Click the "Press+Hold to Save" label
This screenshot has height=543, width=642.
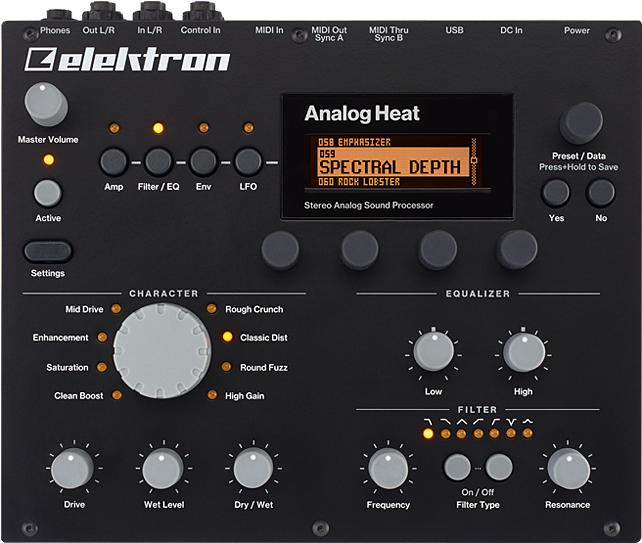coord(579,167)
